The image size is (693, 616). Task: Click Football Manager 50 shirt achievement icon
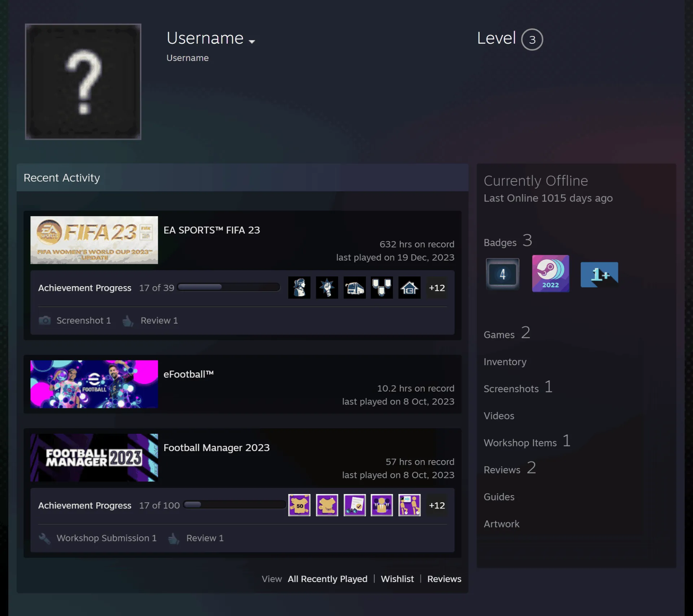point(299,505)
